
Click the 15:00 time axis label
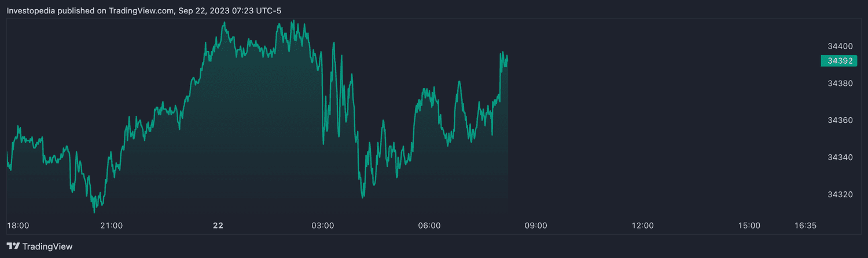749,226
